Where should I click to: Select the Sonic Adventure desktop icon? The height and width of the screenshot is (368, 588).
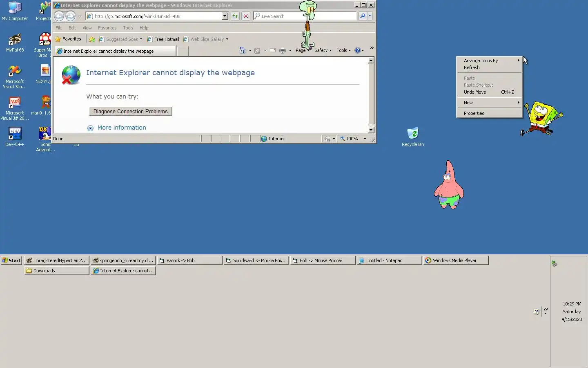(45, 139)
